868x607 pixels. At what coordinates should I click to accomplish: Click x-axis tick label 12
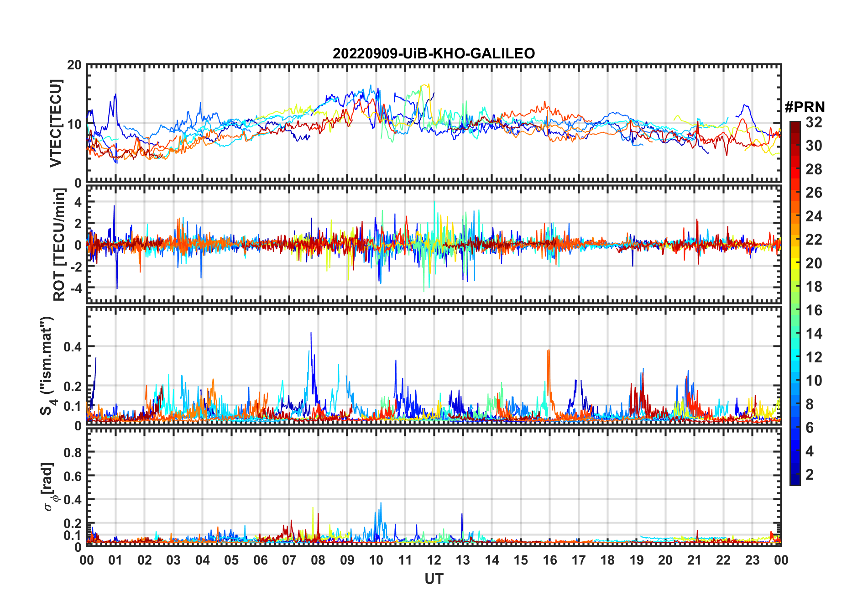pyautogui.click(x=434, y=560)
